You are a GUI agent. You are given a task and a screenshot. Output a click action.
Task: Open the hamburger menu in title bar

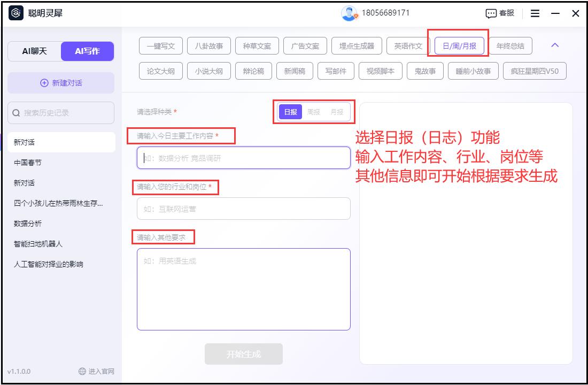[535, 13]
